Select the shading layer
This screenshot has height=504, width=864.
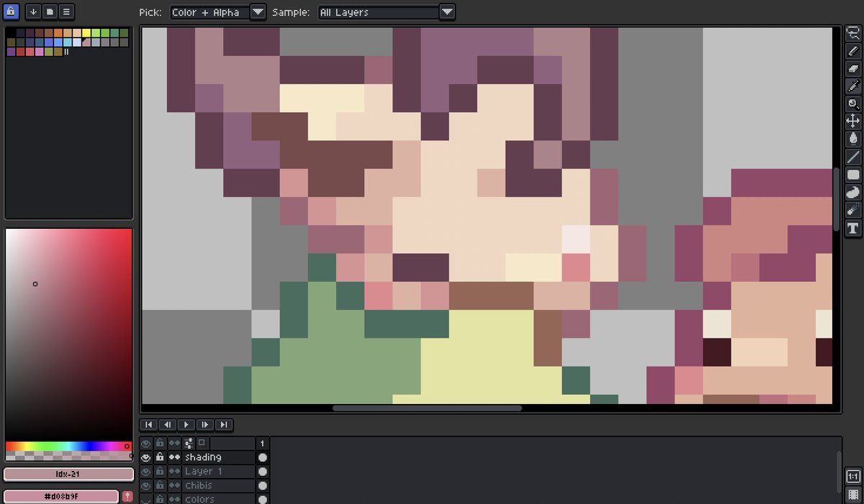[x=219, y=457]
